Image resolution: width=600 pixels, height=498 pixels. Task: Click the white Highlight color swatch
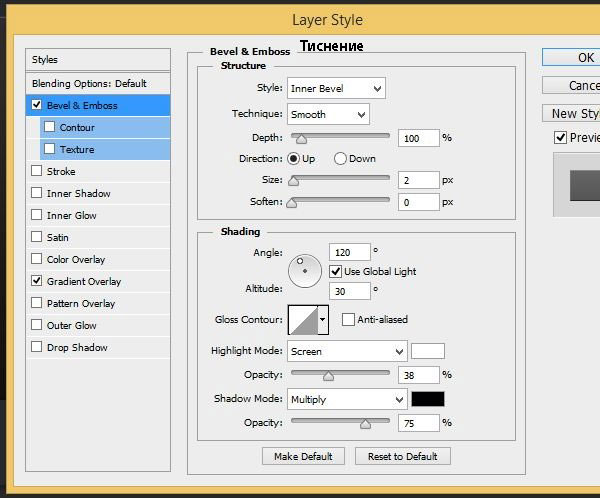pyautogui.click(x=428, y=351)
